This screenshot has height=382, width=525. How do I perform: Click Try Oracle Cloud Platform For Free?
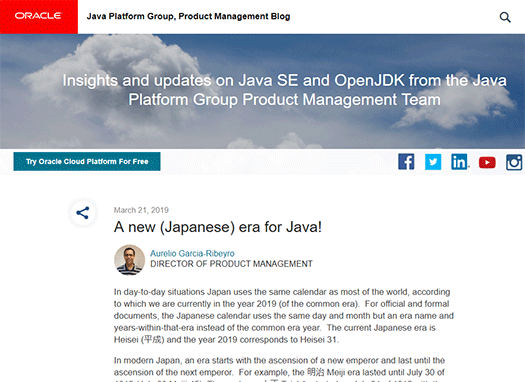point(87,161)
